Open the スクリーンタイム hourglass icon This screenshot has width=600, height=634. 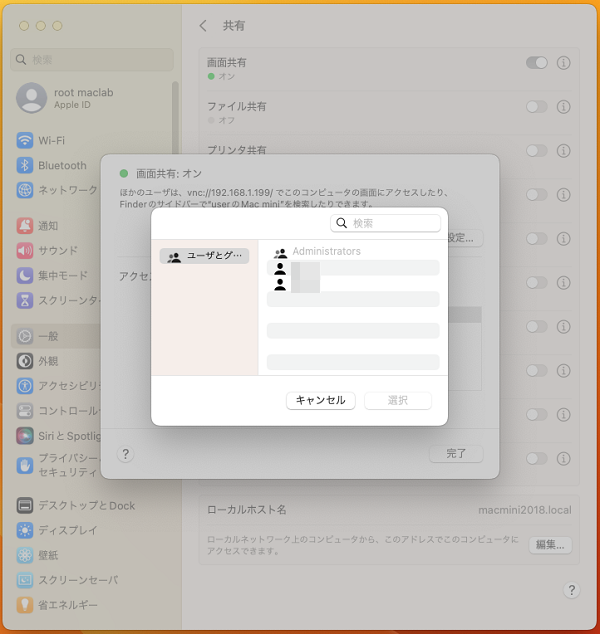(25, 300)
